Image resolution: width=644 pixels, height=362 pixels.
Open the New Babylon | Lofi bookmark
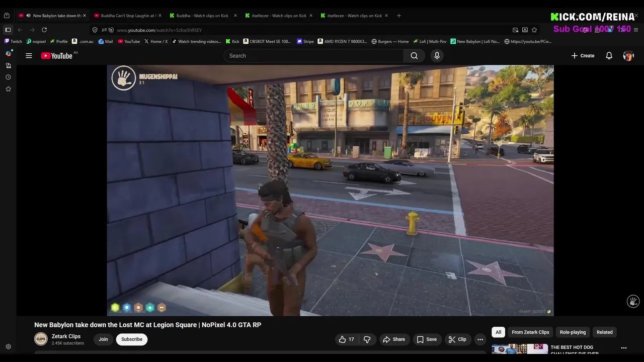(475, 42)
